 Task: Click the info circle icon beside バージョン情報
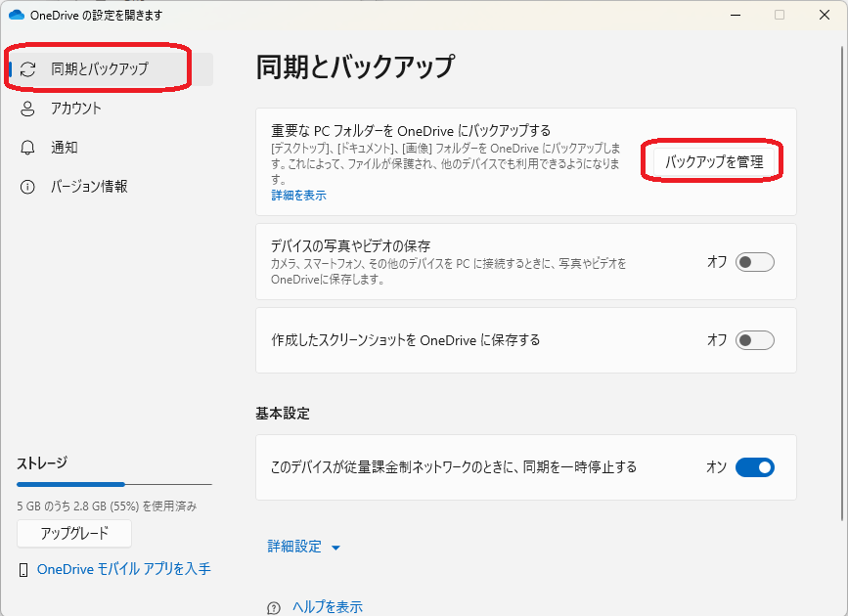tap(27, 187)
